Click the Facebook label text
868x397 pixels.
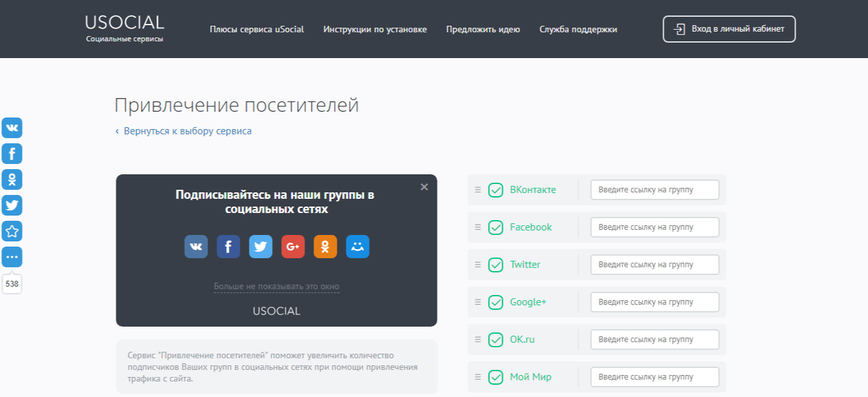click(x=531, y=227)
